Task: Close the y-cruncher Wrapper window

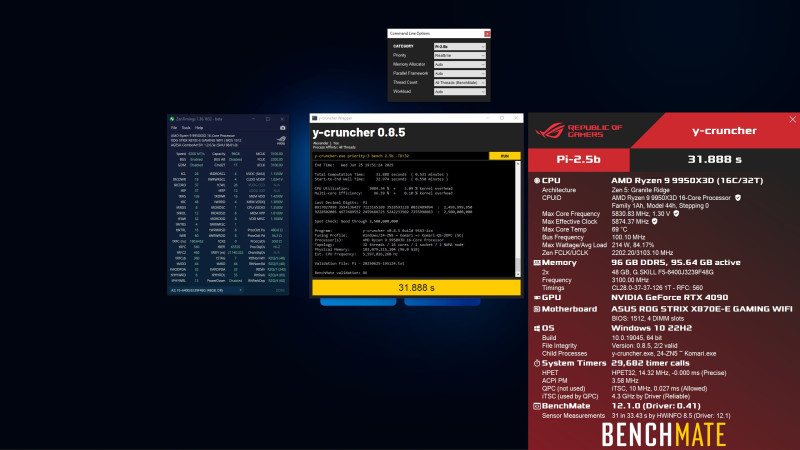Action: click(x=516, y=118)
